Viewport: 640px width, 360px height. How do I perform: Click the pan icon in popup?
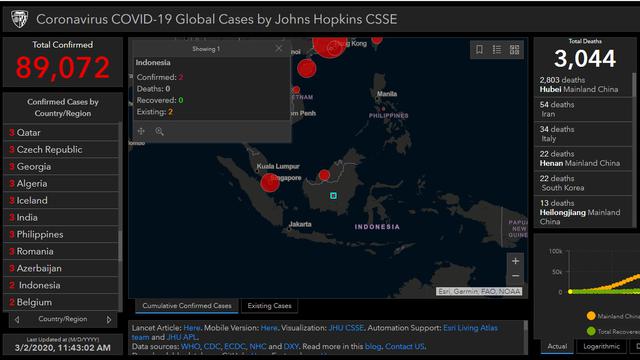click(141, 131)
